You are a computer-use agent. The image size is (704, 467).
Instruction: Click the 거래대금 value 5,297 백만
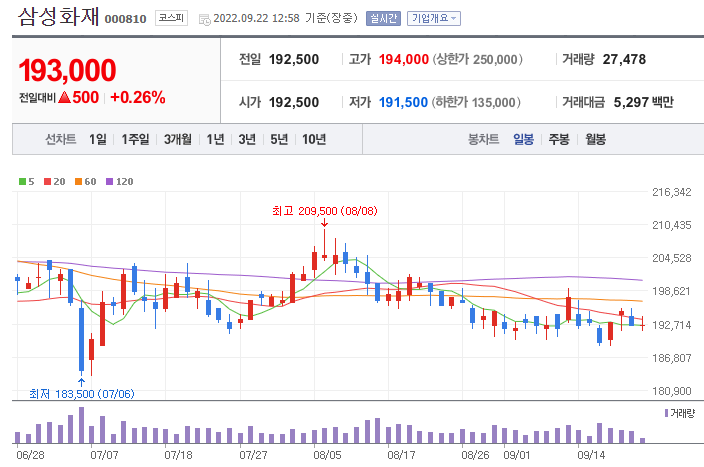pos(644,102)
